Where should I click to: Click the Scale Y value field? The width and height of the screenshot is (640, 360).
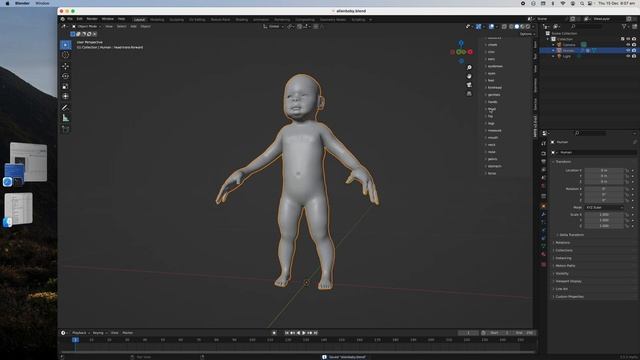click(604, 220)
